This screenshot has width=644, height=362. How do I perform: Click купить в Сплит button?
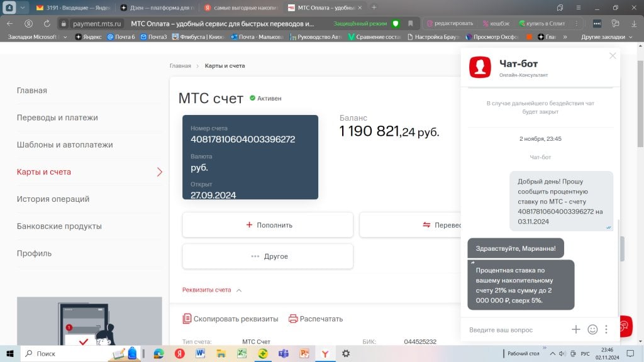(541, 23)
